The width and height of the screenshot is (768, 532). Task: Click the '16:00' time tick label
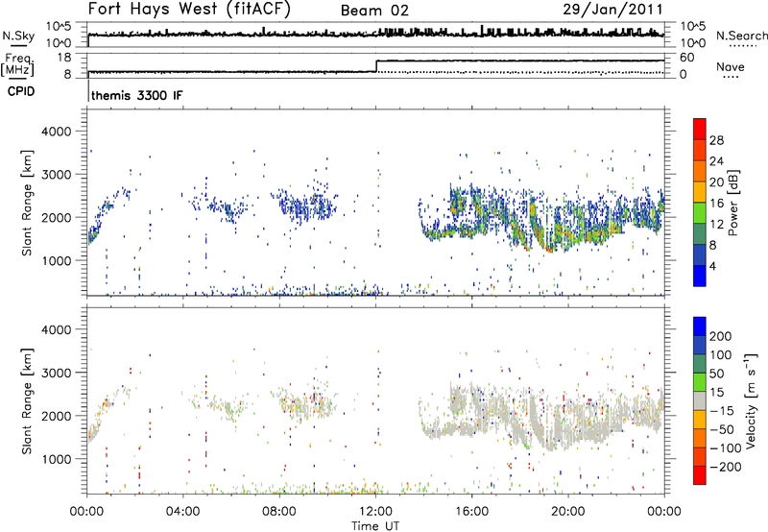tap(471, 512)
